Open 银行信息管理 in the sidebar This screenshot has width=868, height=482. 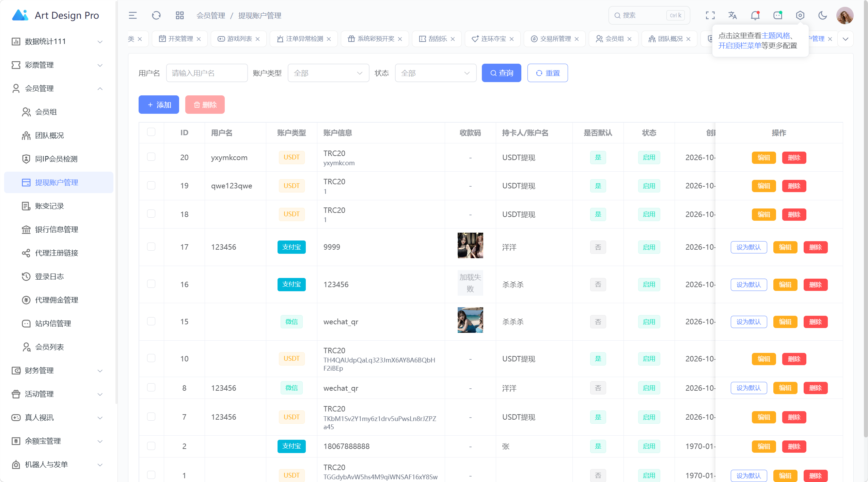58,230
